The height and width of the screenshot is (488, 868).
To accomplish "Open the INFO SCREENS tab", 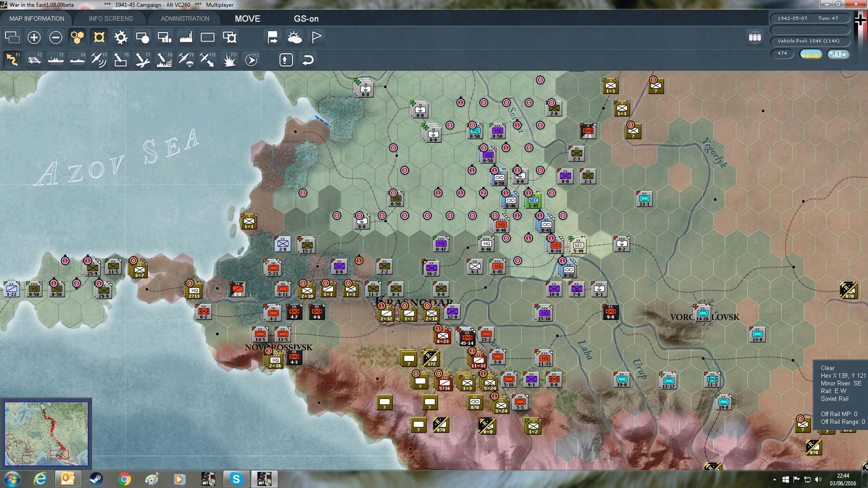I will [111, 19].
